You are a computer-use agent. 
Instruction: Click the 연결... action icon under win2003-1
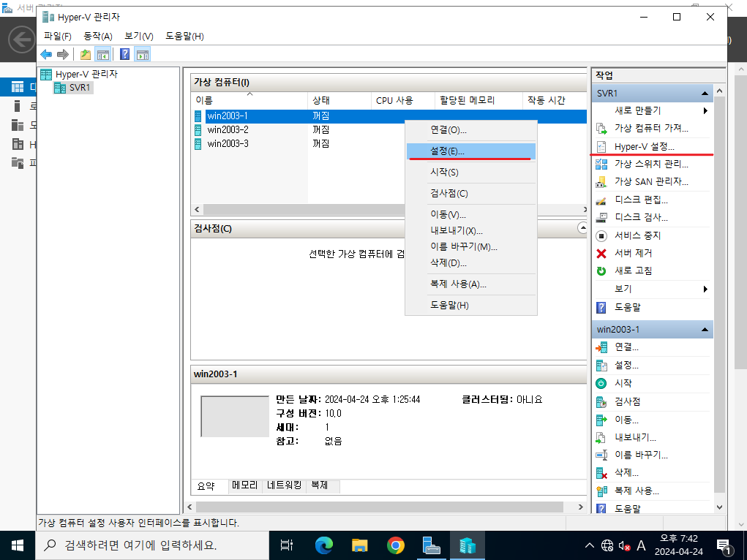coord(601,347)
